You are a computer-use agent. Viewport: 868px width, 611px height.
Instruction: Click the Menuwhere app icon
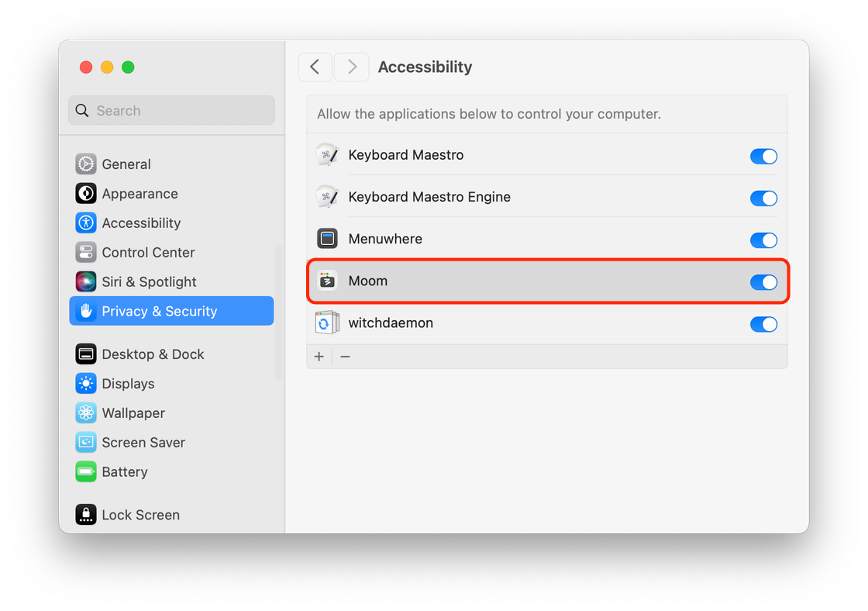[x=327, y=238]
